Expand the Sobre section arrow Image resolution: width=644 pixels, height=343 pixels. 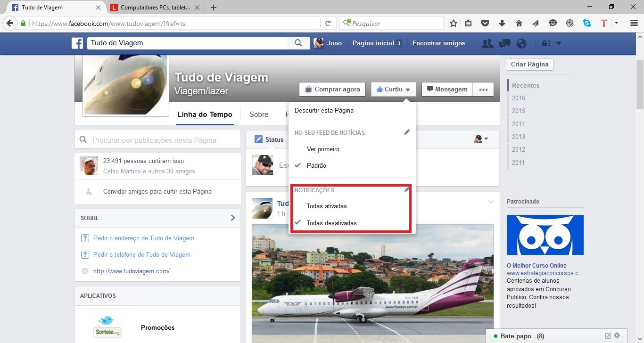click(233, 218)
